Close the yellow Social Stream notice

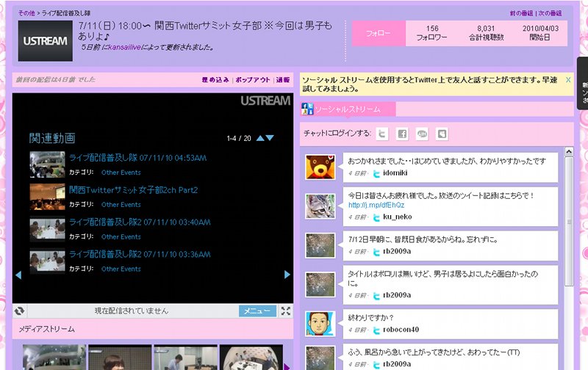click(x=568, y=79)
